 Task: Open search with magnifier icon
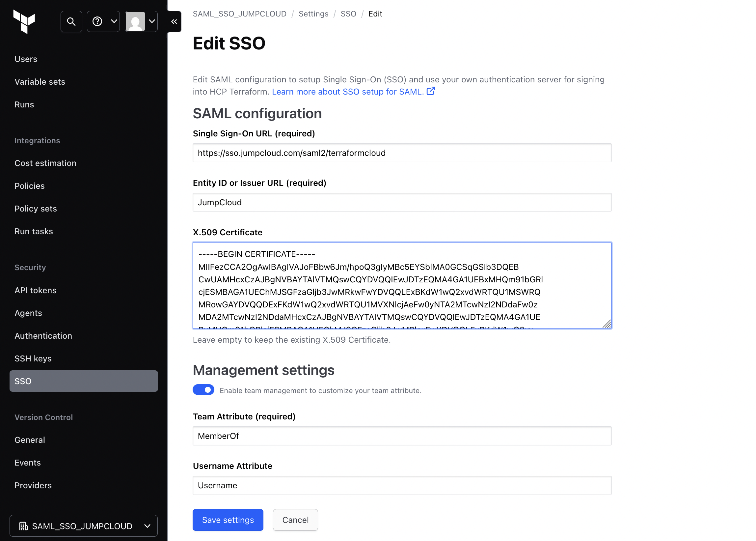pyautogui.click(x=71, y=22)
